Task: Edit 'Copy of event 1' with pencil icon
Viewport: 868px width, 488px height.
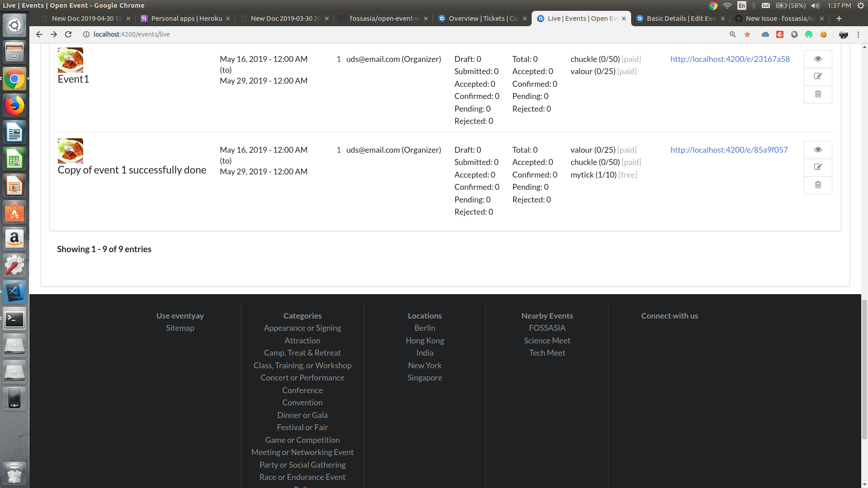Action: click(818, 167)
